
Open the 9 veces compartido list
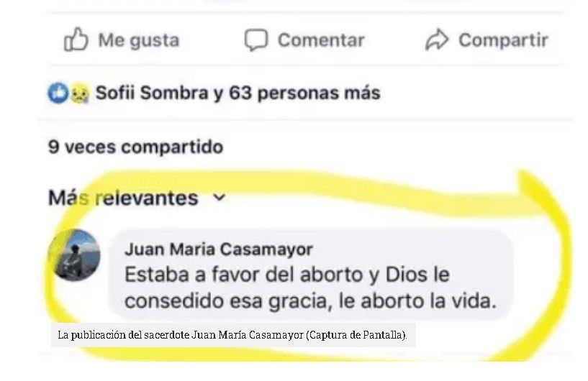(136, 147)
